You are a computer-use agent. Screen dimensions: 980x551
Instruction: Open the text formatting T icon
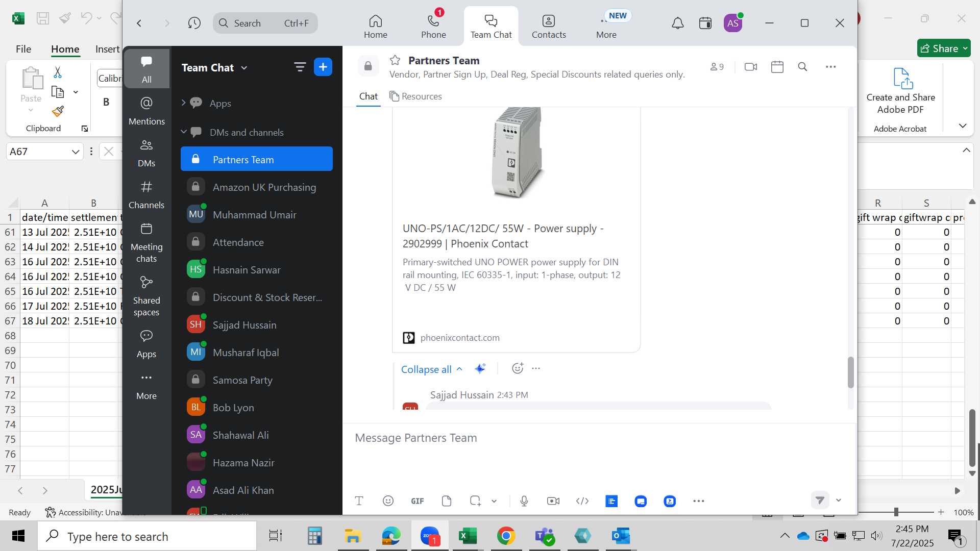359,501
